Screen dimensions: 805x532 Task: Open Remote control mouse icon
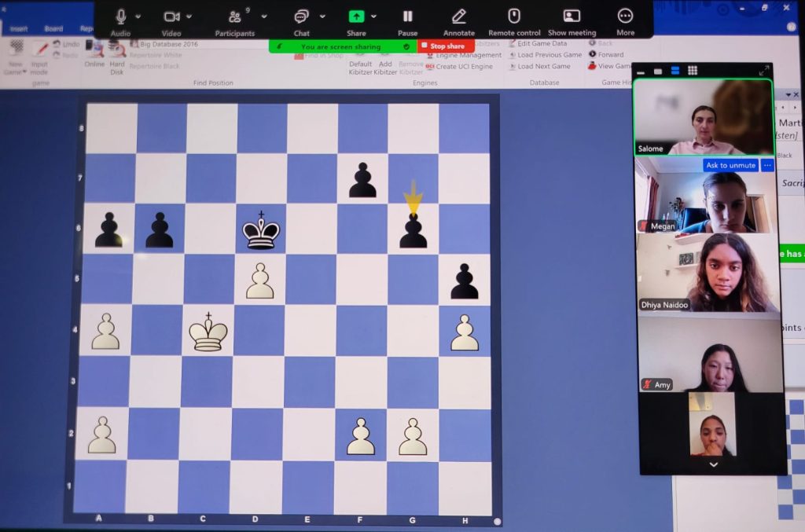pos(514,16)
